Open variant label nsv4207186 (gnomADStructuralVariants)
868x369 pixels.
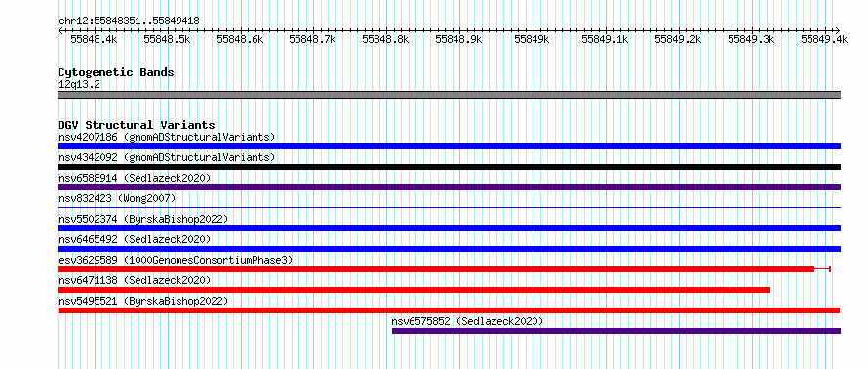click(167, 137)
